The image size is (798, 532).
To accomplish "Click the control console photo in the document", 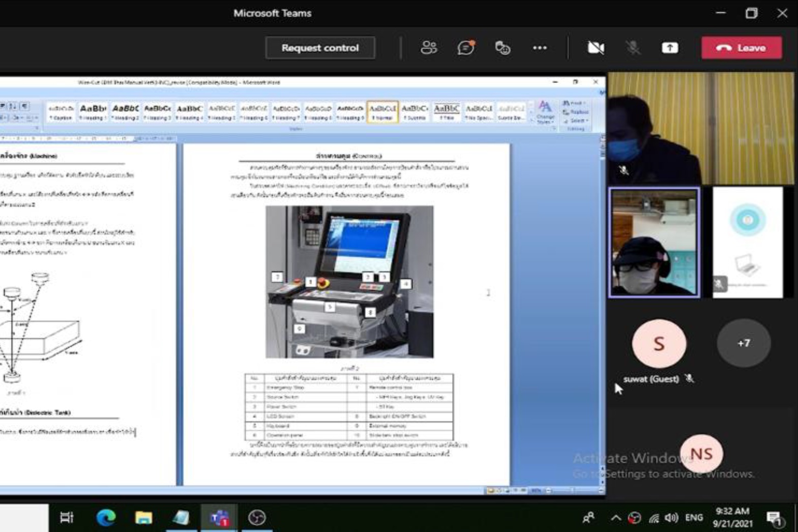I will (349, 282).
